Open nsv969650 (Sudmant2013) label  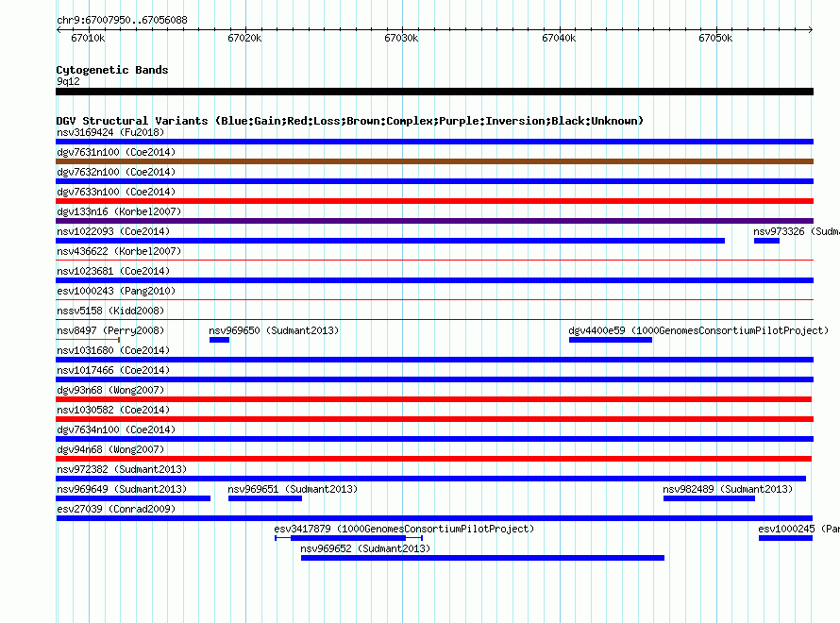tap(274, 330)
